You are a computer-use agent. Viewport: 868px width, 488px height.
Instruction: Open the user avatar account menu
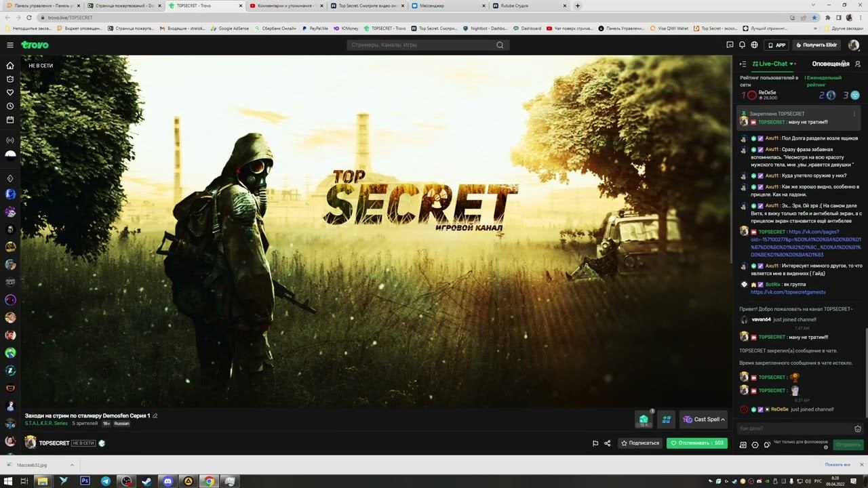(x=854, y=45)
